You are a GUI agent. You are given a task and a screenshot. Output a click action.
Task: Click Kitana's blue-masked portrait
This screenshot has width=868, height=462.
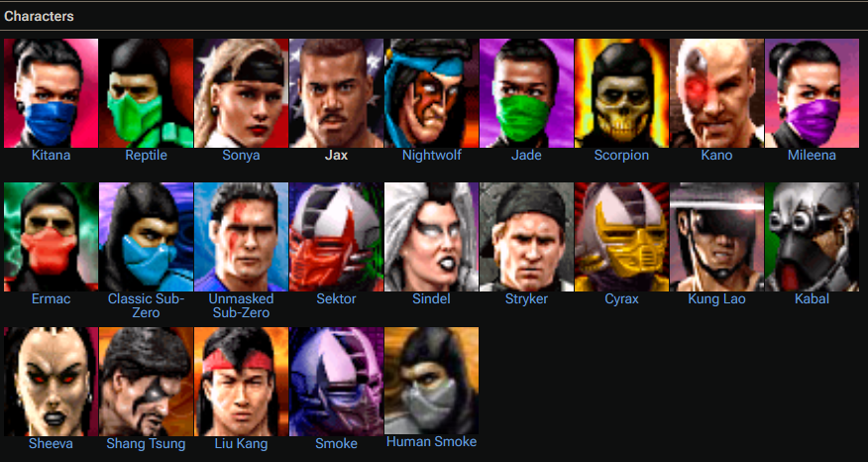coord(51,93)
